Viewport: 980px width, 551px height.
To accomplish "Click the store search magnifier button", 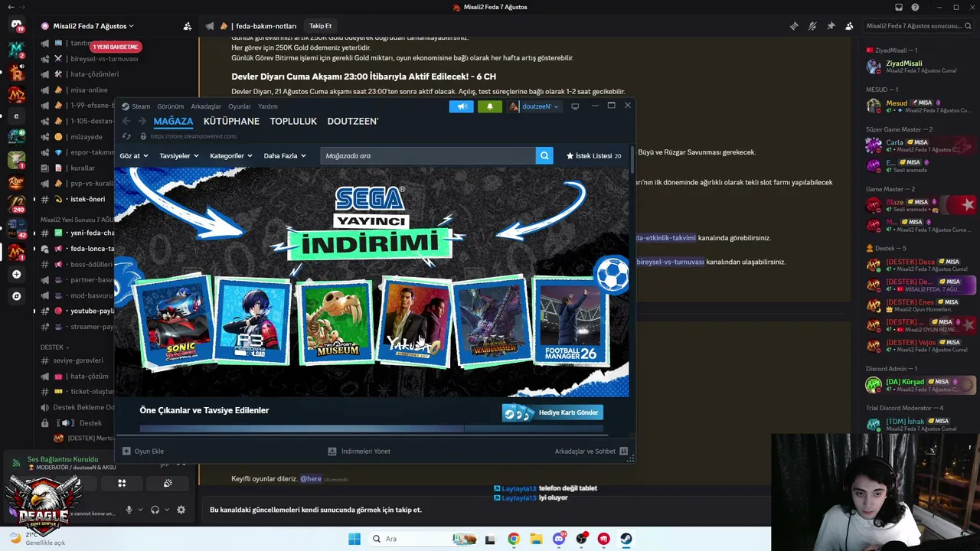I will pos(544,155).
